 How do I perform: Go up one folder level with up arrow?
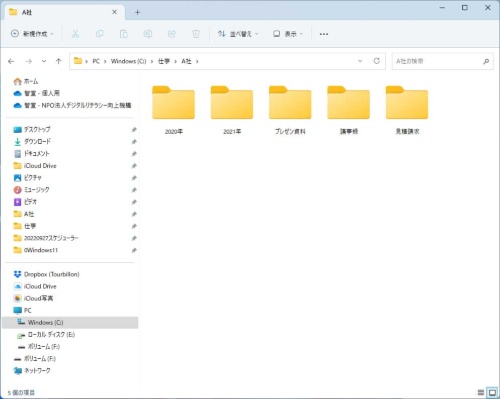pos(59,61)
